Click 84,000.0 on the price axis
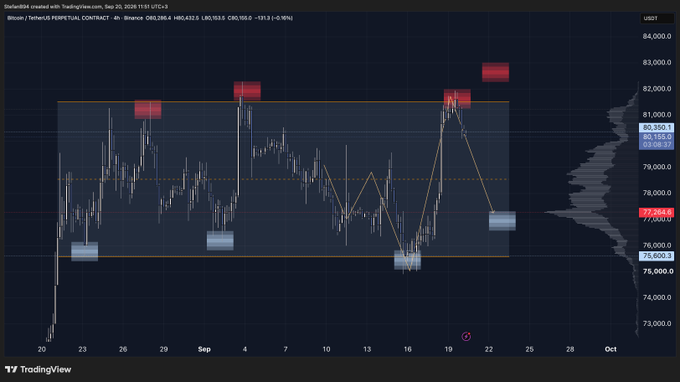This screenshot has height=382, width=680. click(657, 36)
